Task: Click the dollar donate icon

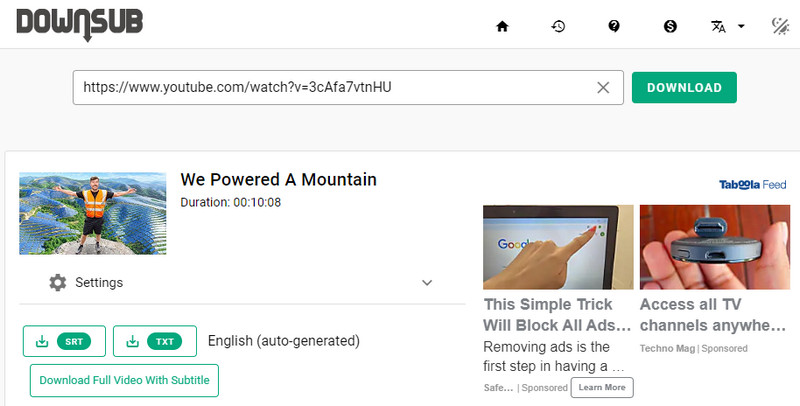Action: [670, 26]
